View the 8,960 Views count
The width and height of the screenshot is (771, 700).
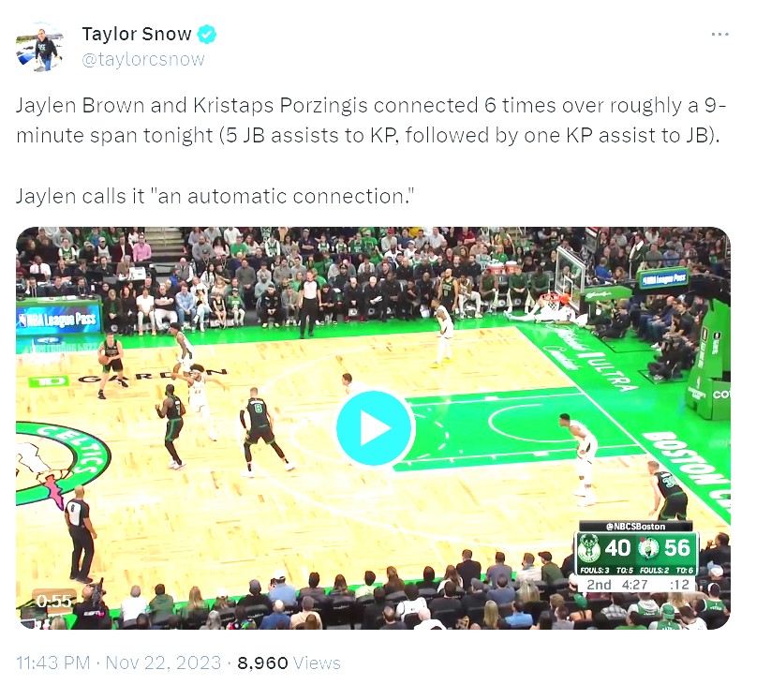pos(289,663)
